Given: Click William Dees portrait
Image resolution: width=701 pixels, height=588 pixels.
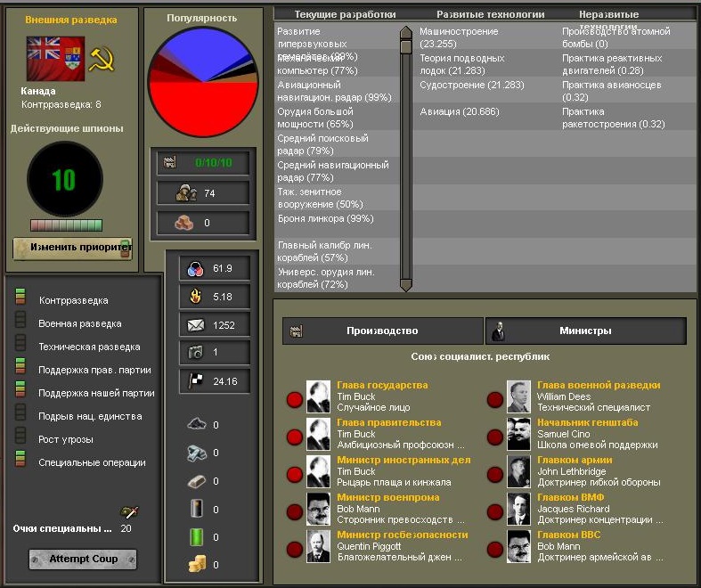Looking at the screenshot, I should (x=518, y=396).
